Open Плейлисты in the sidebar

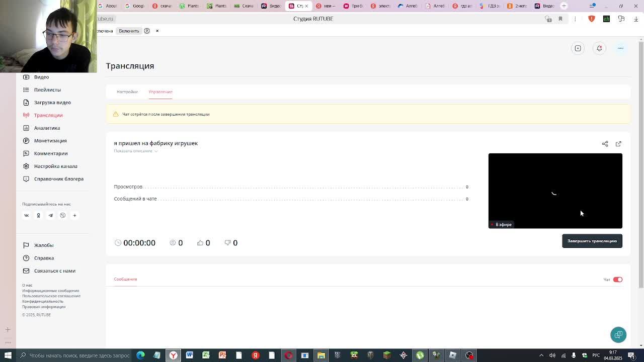[47, 89]
